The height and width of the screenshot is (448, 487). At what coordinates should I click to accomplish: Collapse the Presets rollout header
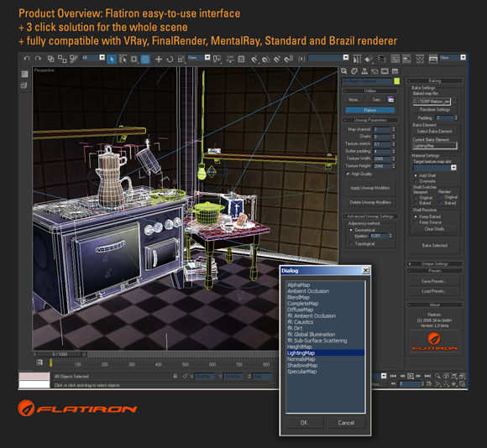(x=434, y=271)
